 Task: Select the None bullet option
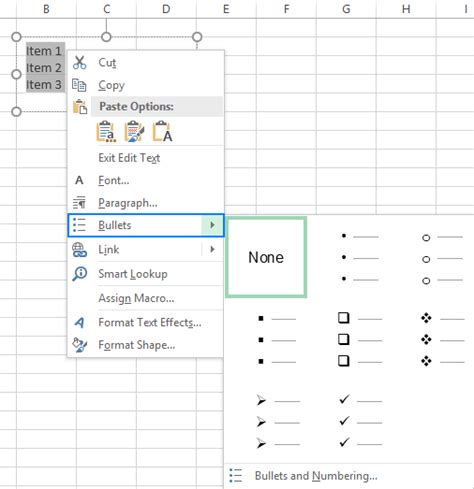(266, 257)
